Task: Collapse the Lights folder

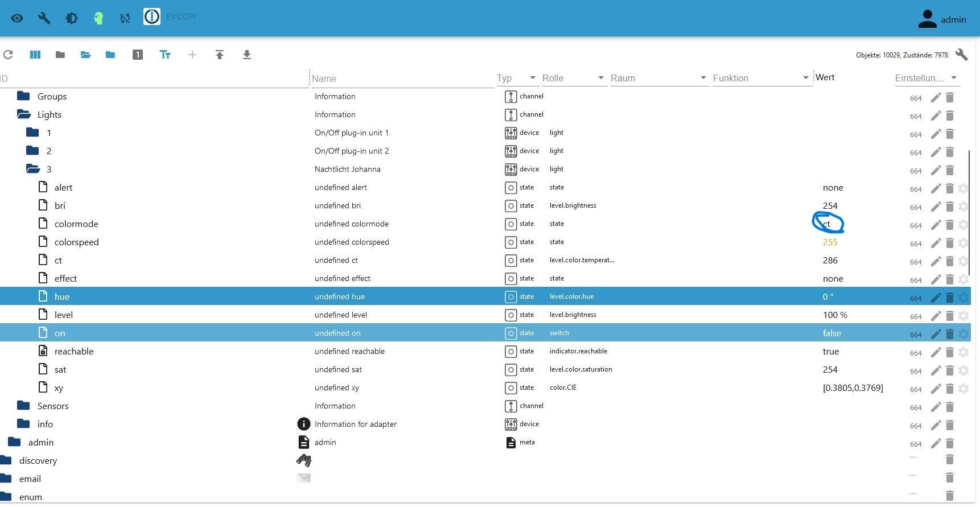Action: 24,114
